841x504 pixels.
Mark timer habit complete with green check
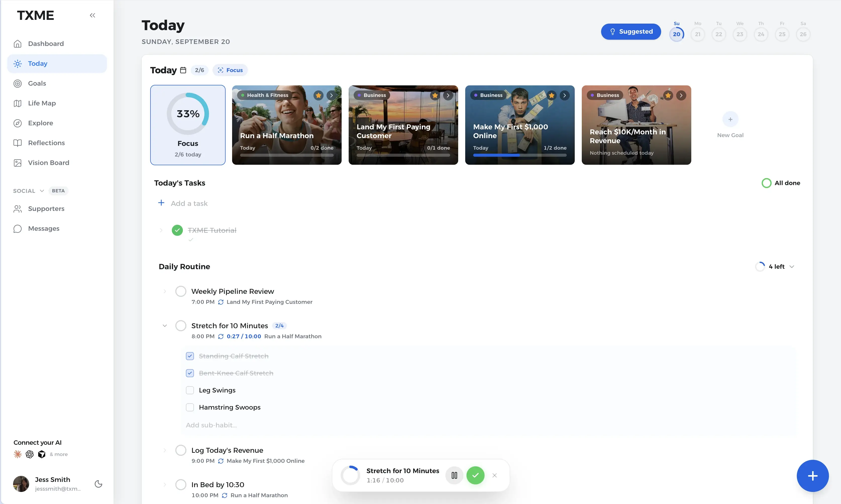(x=475, y=475)
